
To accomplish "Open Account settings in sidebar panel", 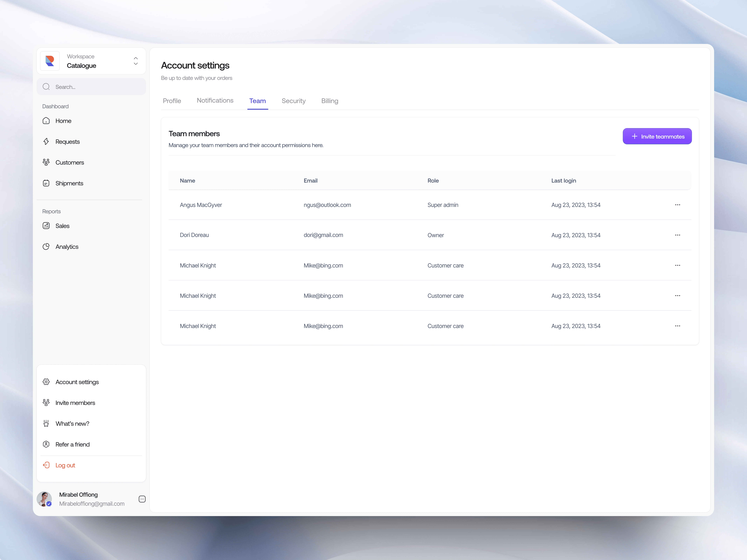I will click(77, 382).
